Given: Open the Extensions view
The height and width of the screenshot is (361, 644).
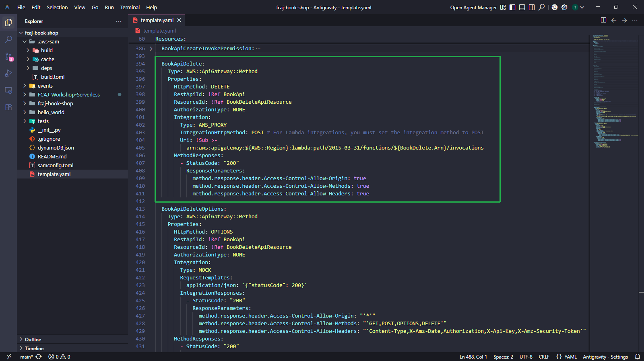Looking at the screenshot, I should 8,107.
